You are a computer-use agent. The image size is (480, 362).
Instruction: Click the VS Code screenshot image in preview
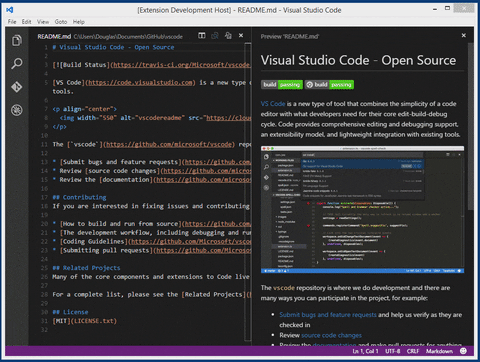[362, 210]
